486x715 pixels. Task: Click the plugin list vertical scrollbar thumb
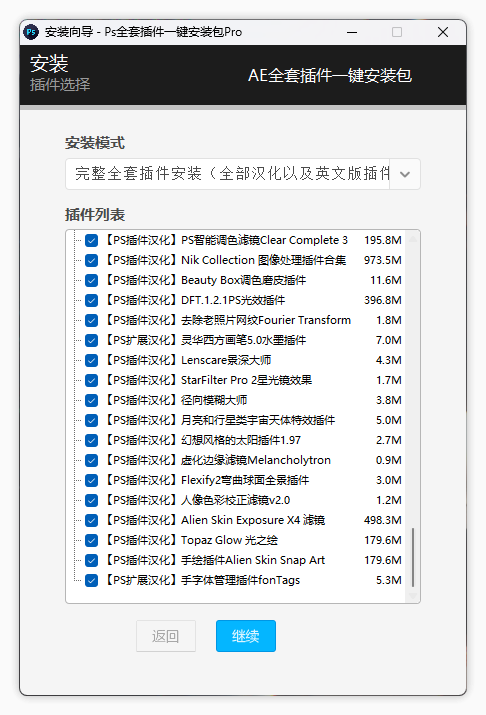click(x=413, y=557)
